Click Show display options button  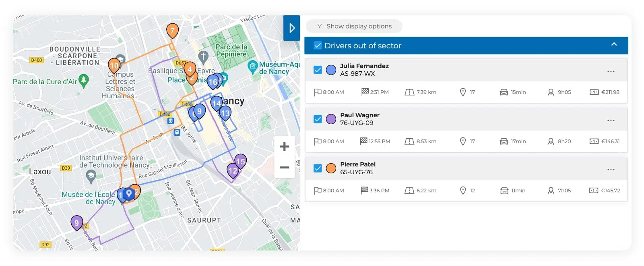[354, 26]
